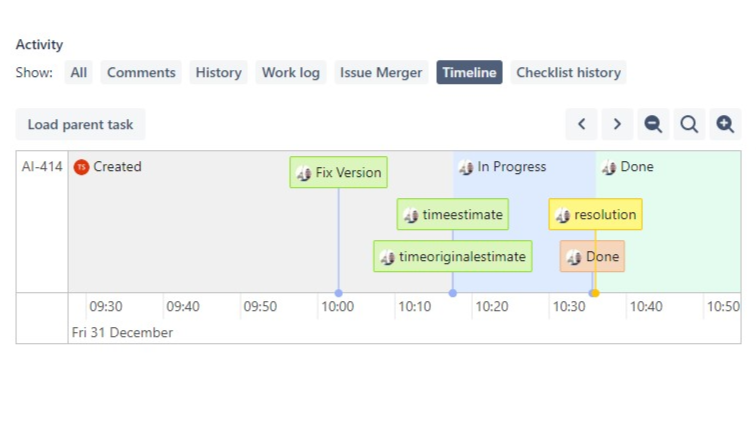Reset timeline zoom with plain magnifier
The width and height of the screenshot is (756, 430).
click(x=689, y=124)
